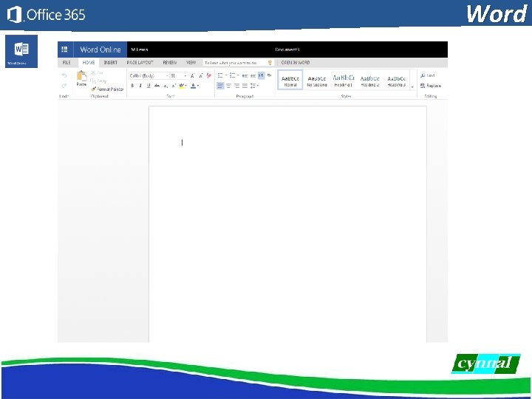Open highlight color dropdown arrow

pos(186,86)
